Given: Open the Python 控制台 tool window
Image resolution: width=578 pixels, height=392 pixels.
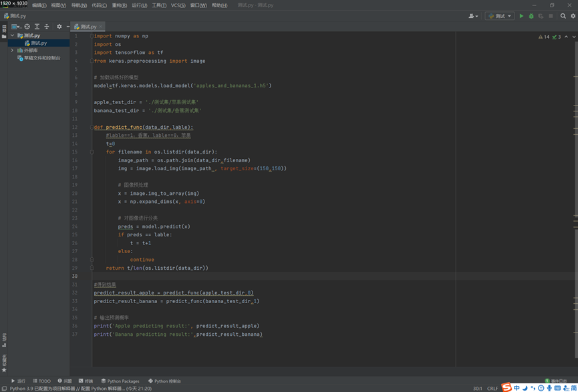Looking at the screenshot, I should [x=164, y=381].
